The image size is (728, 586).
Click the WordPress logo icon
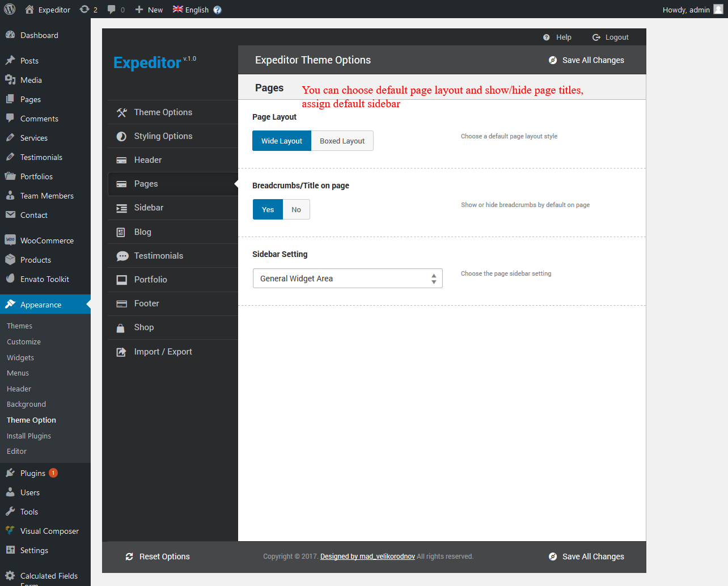10,9
